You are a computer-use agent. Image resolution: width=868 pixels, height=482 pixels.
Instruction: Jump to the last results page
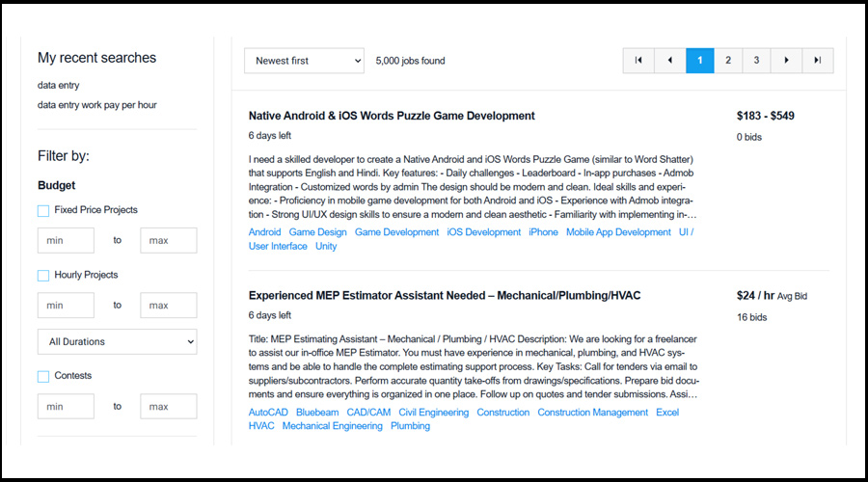817,61
